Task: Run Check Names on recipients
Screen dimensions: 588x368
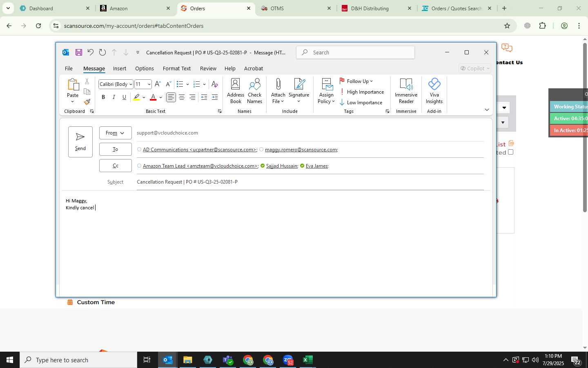Action: (x=254, y=91)
